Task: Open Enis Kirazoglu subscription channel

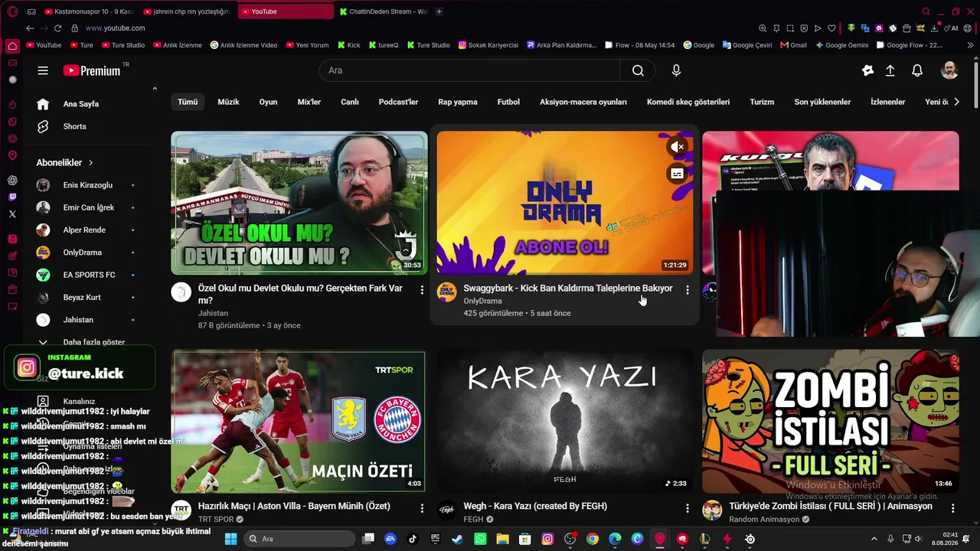Action: tap(88, 185)
